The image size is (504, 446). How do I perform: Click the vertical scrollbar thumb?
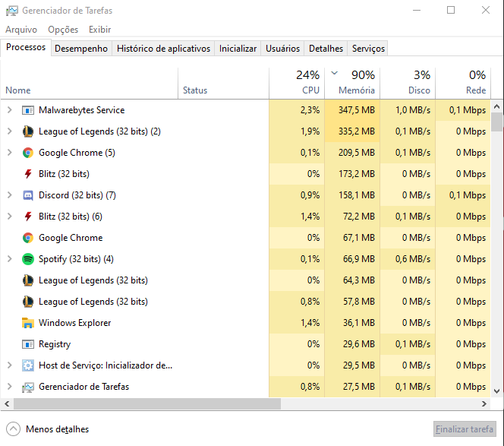point(497,122)
